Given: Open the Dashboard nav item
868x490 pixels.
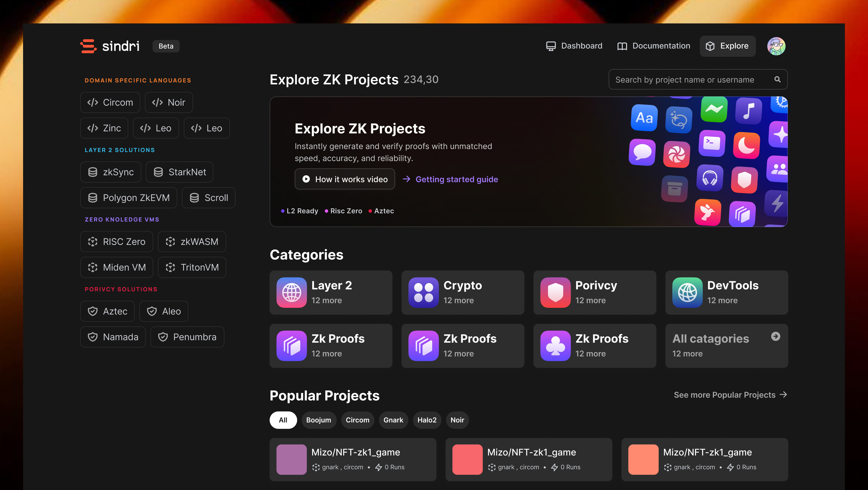Looking at the screenshot, I should (574, 46).
